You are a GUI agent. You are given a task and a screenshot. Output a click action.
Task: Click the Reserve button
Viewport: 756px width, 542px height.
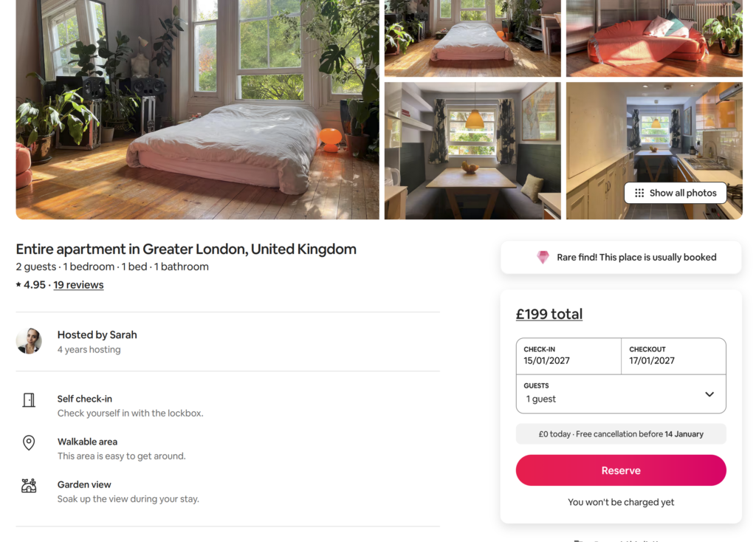pyautogui.click(x=621, y=470)
